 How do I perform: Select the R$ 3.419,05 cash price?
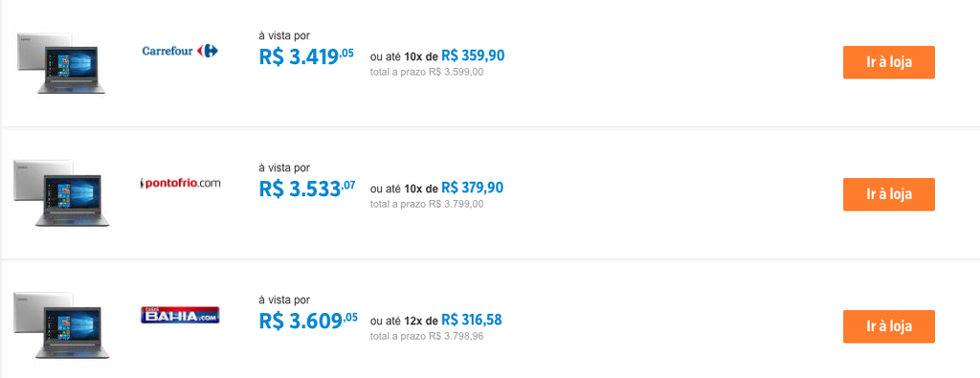pyautogui.click(x=306, y=56)
